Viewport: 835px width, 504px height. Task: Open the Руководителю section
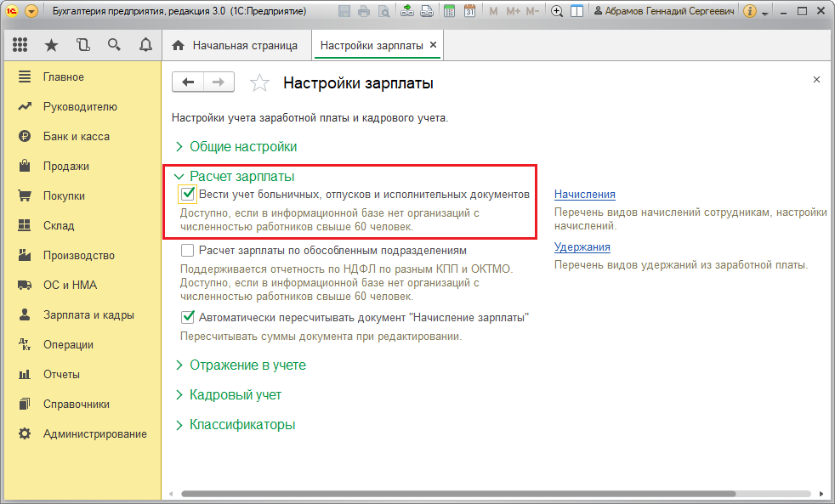pos(82,107)
